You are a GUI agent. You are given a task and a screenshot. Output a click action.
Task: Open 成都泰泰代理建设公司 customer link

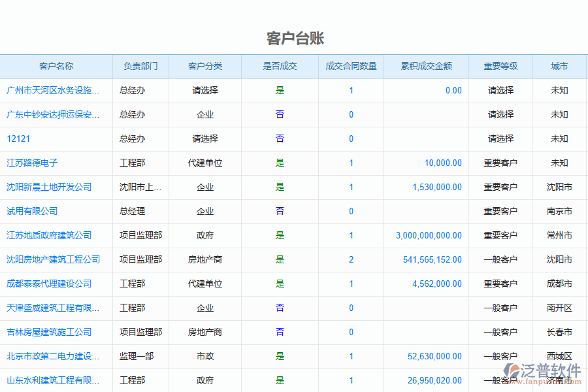(x=49, y=284)
